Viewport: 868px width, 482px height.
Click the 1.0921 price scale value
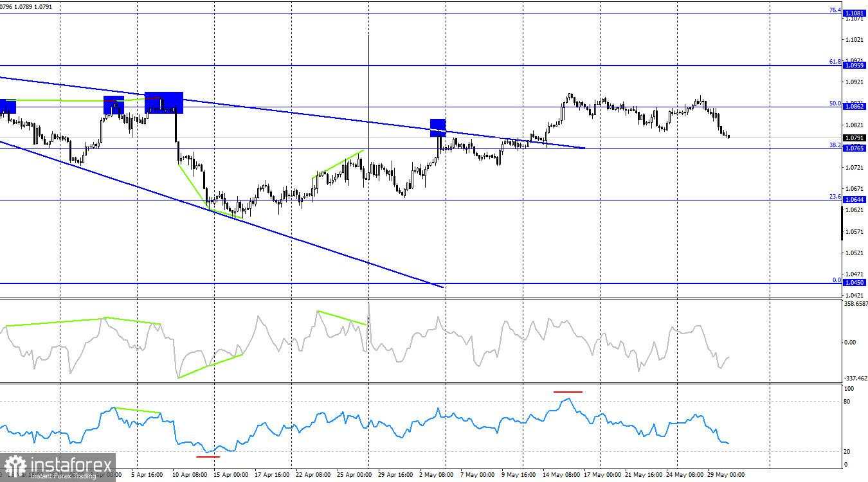point(856,82)
